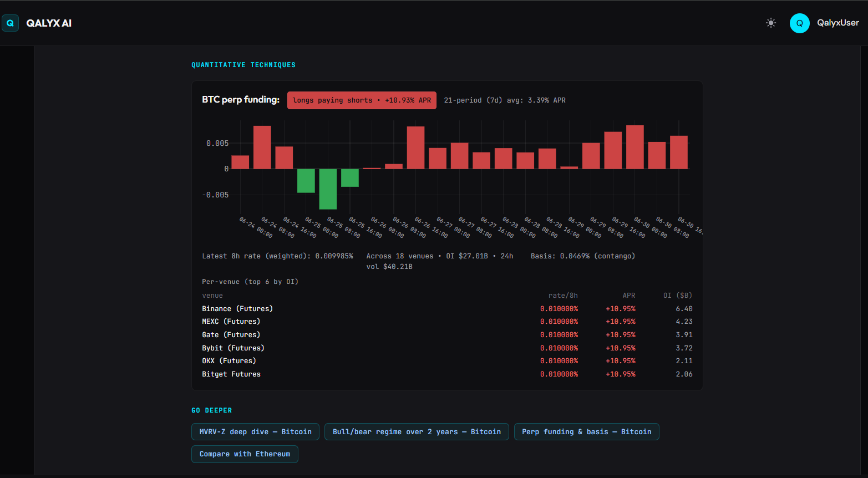Select the Gate (Futures) venue row
The width and height of the screenshot is (868, 478).
(447, 335)
